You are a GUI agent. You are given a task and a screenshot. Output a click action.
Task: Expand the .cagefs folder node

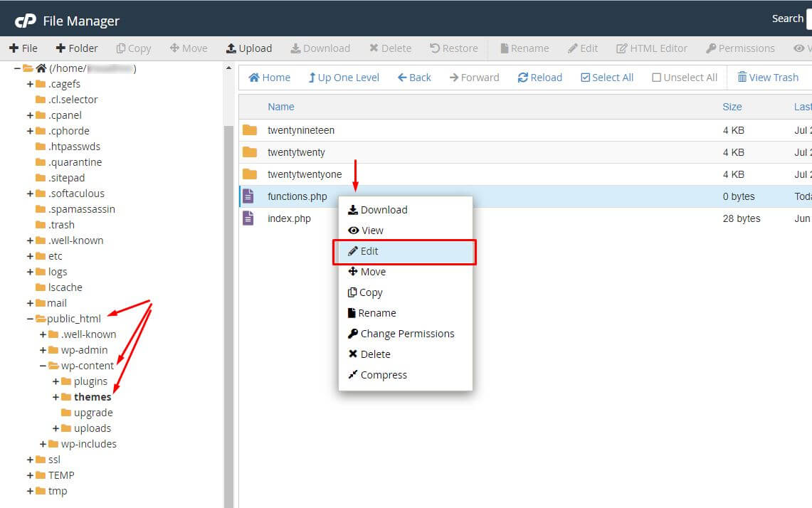pos(30,84)
